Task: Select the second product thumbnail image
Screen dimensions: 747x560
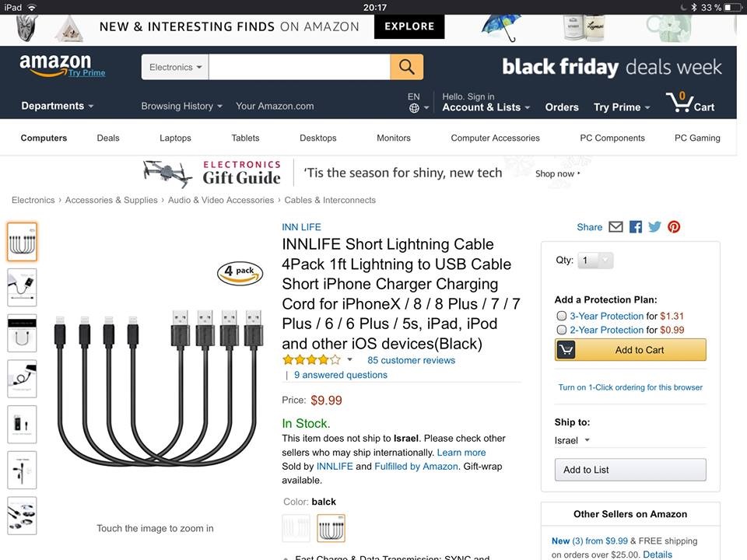Action: (x=22, y=288)
